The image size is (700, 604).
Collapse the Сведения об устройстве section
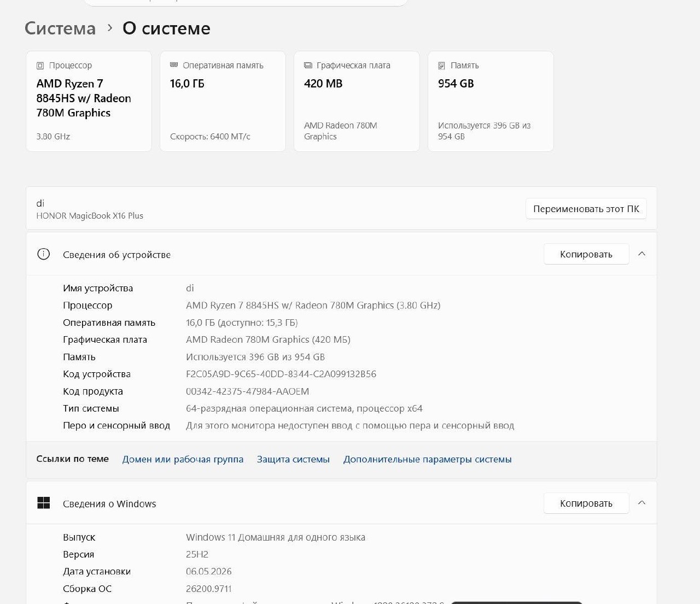[x=642, y=254]
